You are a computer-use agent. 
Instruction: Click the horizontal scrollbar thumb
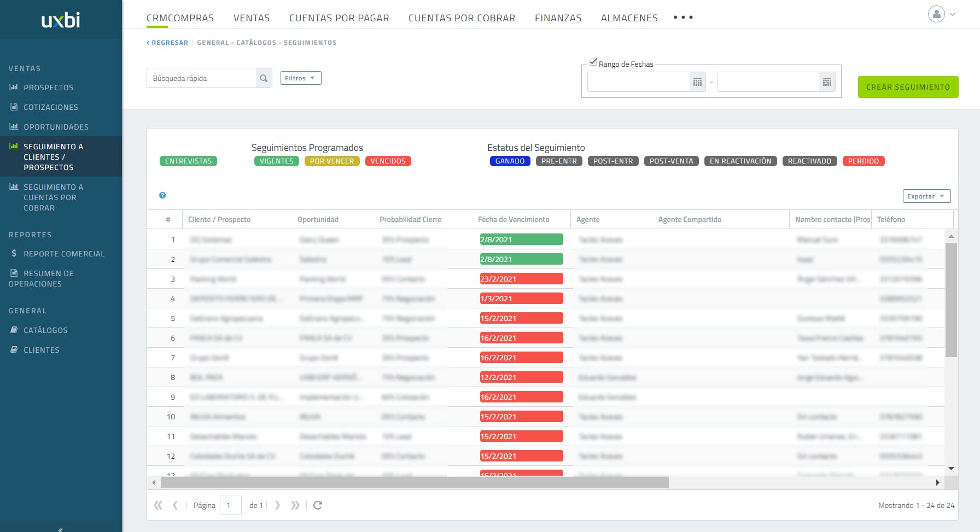[x=414, y=482]
